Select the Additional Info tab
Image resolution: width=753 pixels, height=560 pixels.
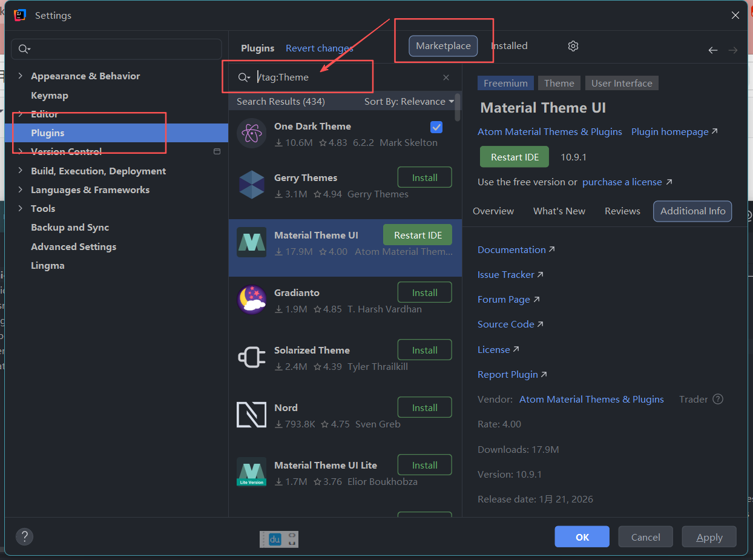pyautogui.click(x=692, y=211)
